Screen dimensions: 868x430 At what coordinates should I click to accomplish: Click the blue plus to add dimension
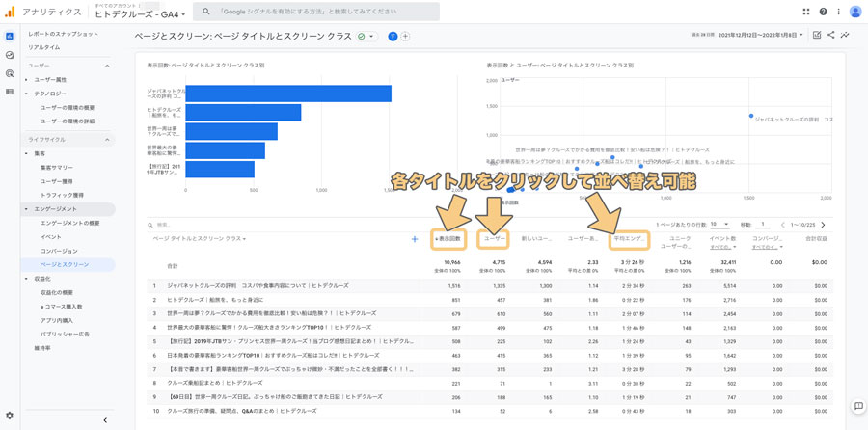coord(414,239)
